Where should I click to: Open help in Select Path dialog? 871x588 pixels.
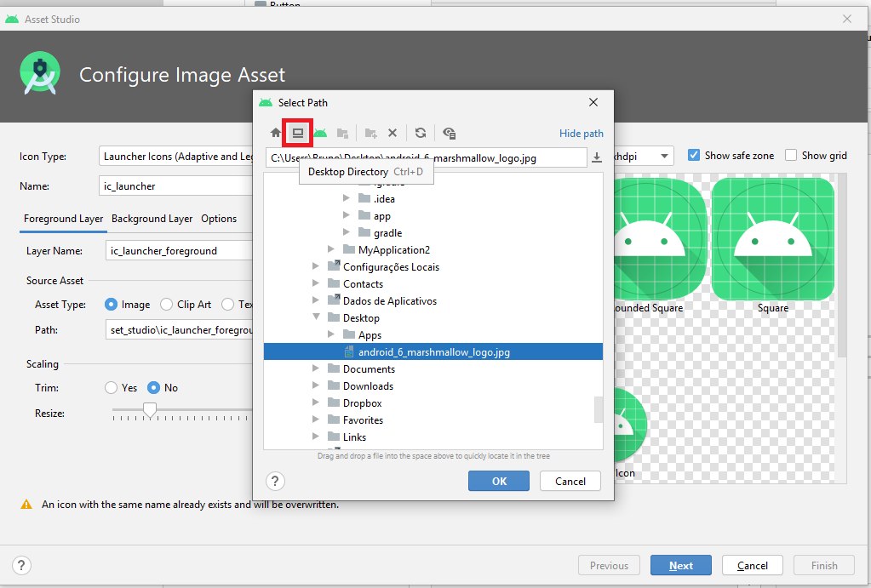click(275, 482)
